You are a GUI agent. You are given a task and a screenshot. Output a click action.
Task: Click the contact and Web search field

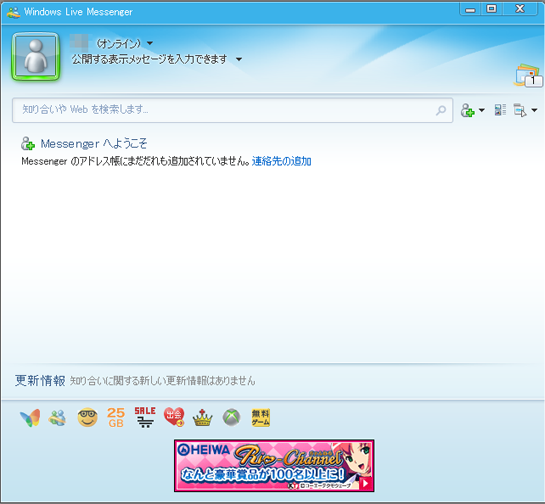point(232,110)
